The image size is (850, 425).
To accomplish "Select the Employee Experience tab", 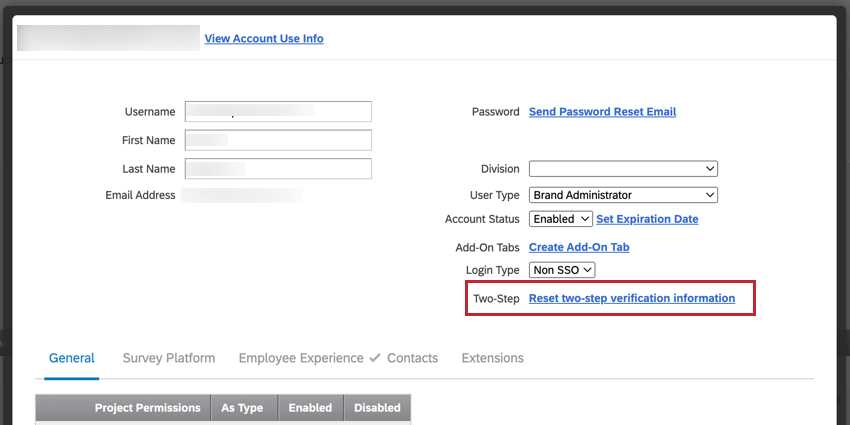I will [x=301, y=358].
